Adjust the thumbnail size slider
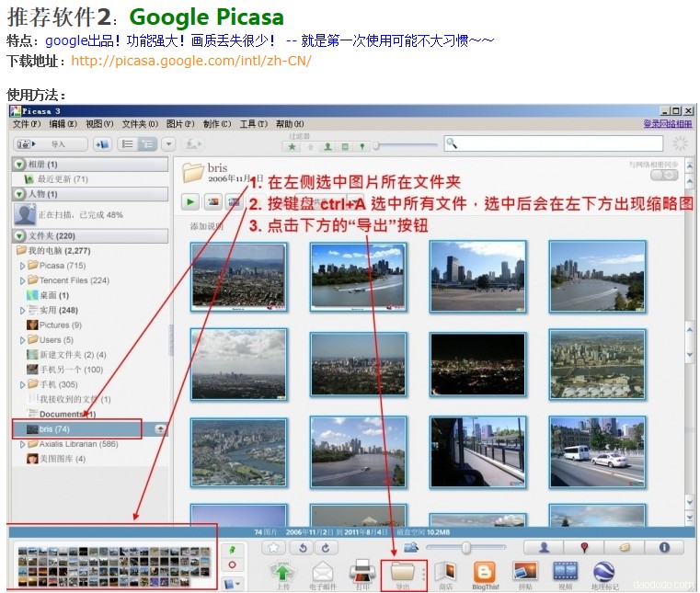Image resolution: width=700 pixels, height=593 pixels. click(466, 548)
